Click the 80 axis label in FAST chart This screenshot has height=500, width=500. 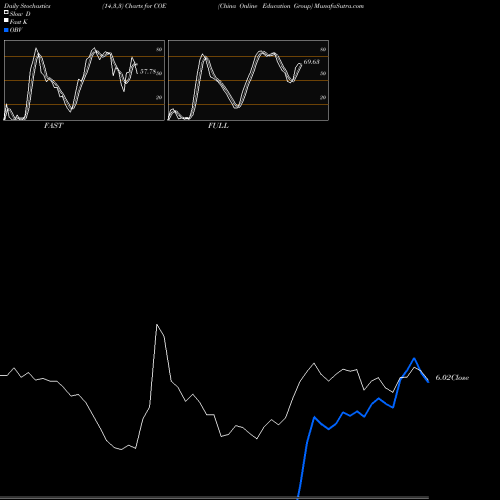[x=159, y=49]
